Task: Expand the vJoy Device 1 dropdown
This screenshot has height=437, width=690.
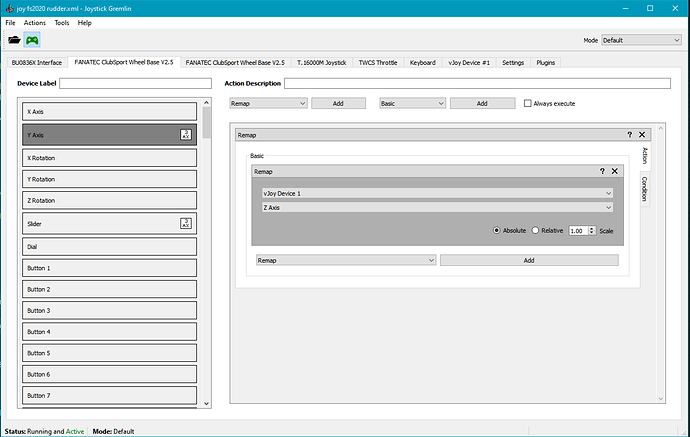Action: [436, 192]
